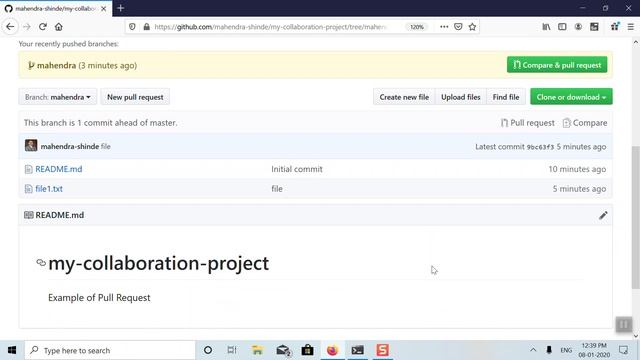Screen dimensions: 640x360
Task: Open latest commit hash 9bc63f3
Action: pos(540,147)
